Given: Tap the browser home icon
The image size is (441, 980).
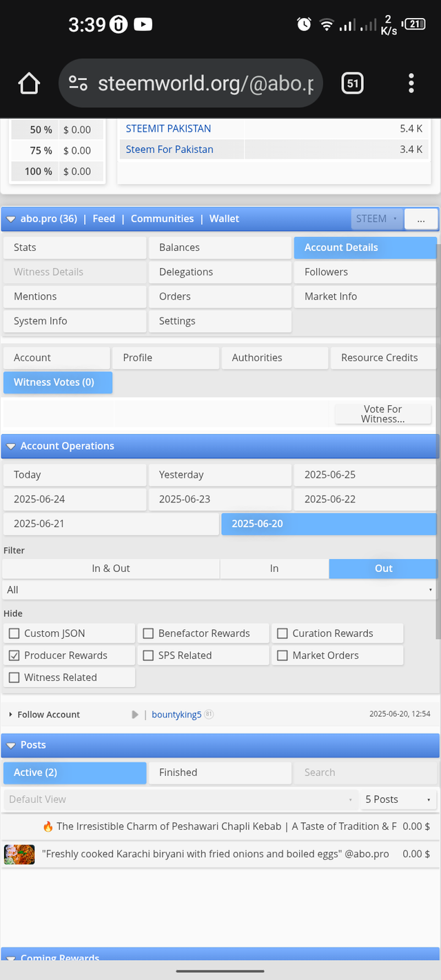Looking at the screenshot, I should 29,83.
